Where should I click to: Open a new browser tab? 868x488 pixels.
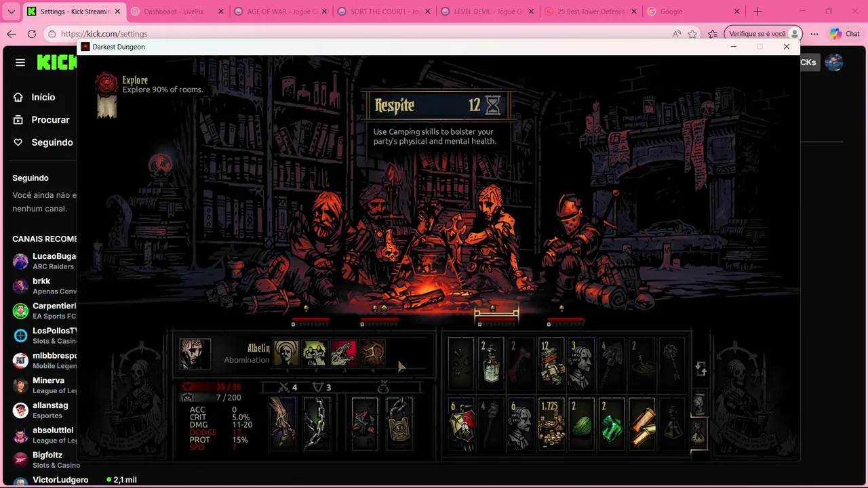tap(757, 12)
